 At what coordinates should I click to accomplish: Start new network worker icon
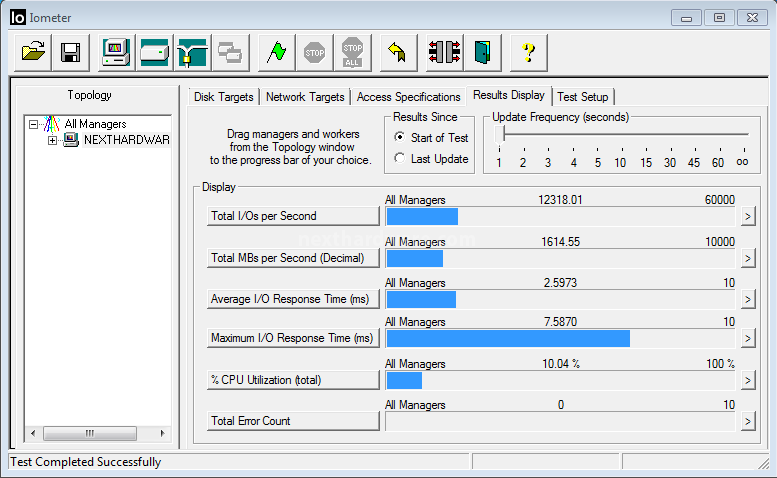pyautogui.click(x=192, y=53)
